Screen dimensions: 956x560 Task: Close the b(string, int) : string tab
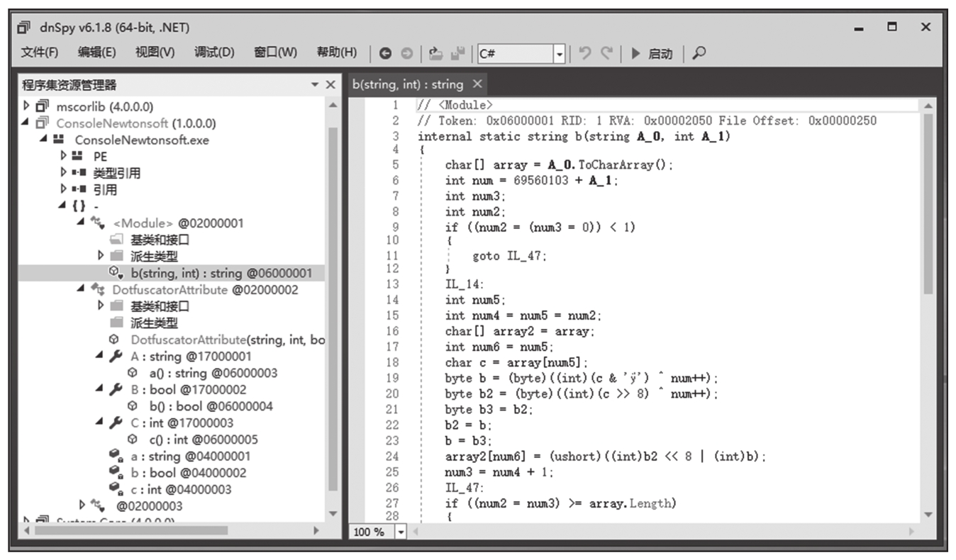point(477,84)
